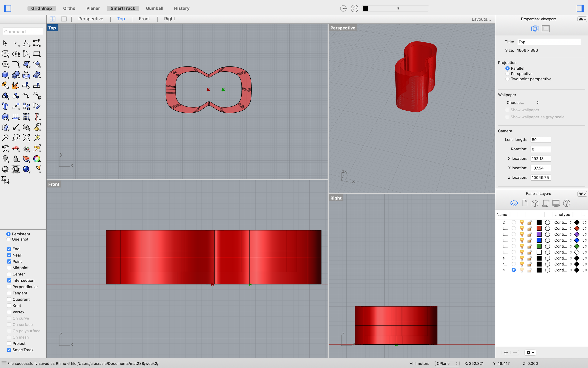This screenshot has width=588, height=368.
Task: Select the Sphere tool
Action: (x=16, y=75)
